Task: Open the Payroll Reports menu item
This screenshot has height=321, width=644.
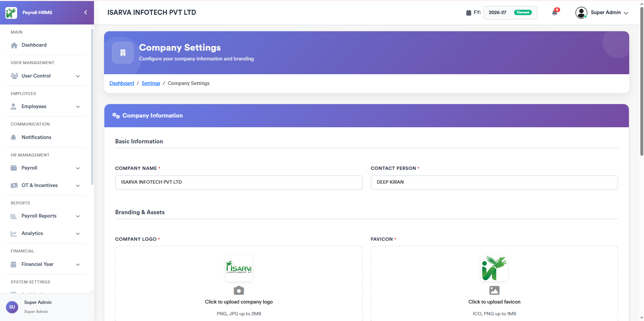Action: 45,216
